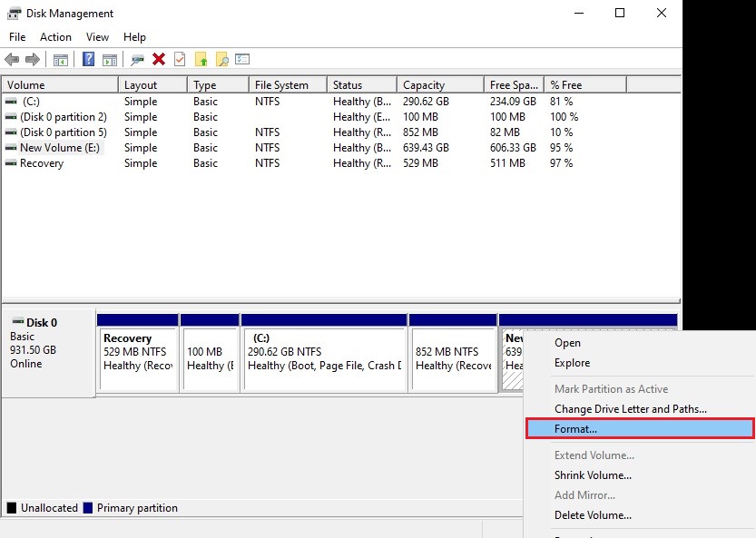Click the Back navigation arrow icon
This screenshot has height=538, width=756.
[x=12, y=59]
